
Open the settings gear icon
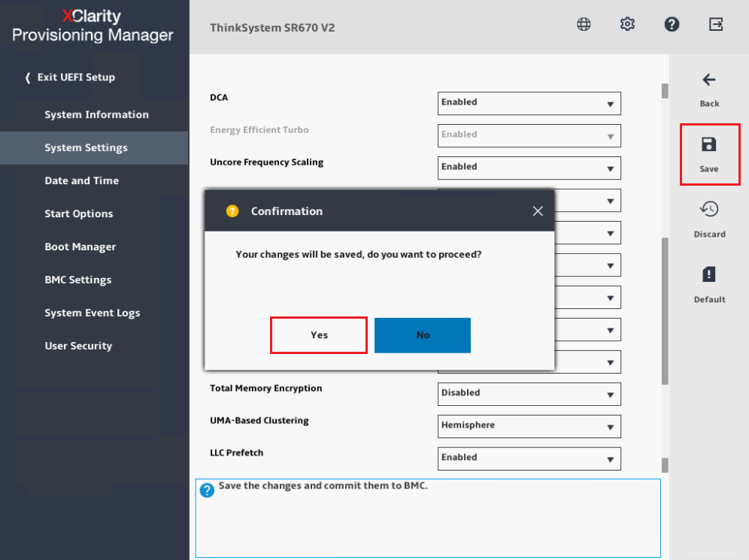627,24
